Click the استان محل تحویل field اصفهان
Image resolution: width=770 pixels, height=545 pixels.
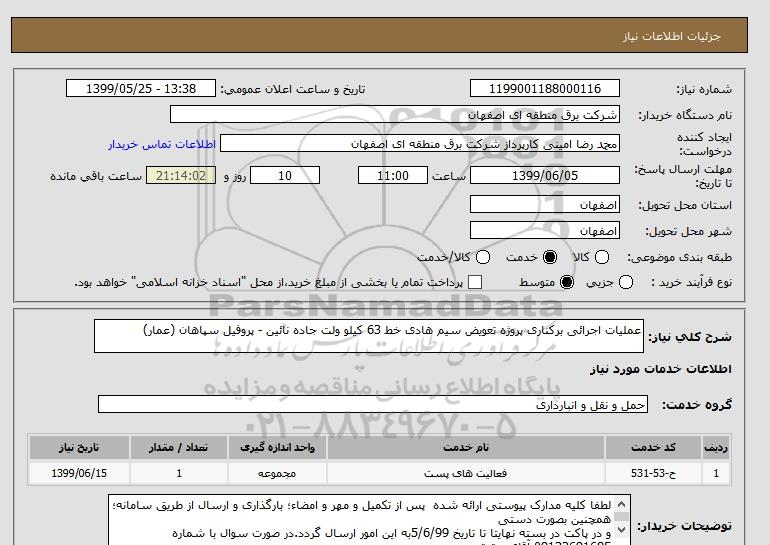[x=545, y=204]
